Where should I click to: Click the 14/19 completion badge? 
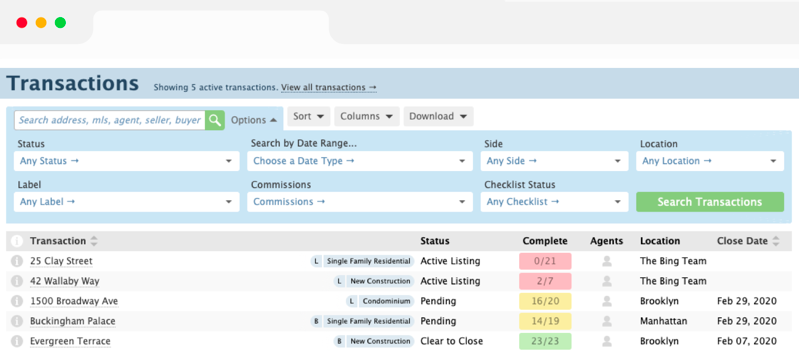point(545,321)
